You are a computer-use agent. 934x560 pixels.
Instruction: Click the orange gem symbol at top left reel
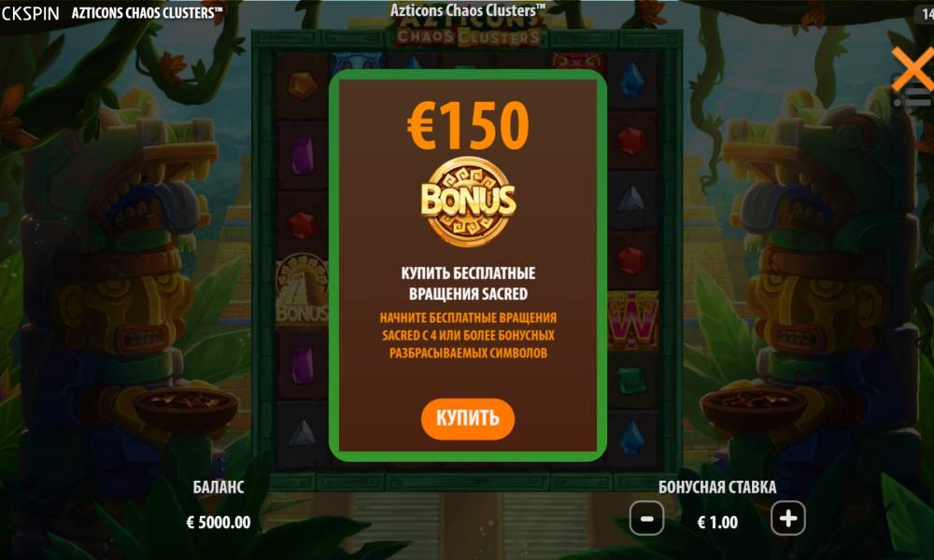[302, 85]
